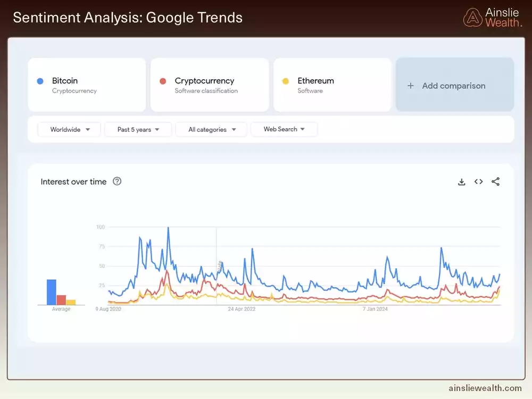
Task: Open the All categories dropdown
Action: 211,129
